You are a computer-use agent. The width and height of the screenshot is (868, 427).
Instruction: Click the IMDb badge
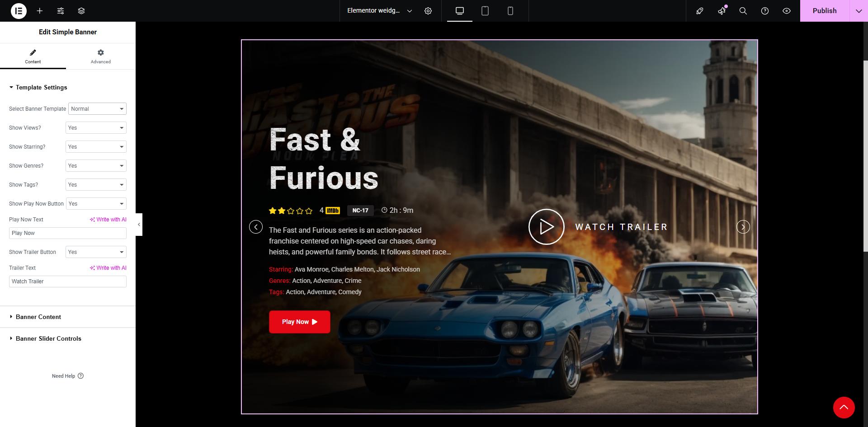tap(333, 211)
